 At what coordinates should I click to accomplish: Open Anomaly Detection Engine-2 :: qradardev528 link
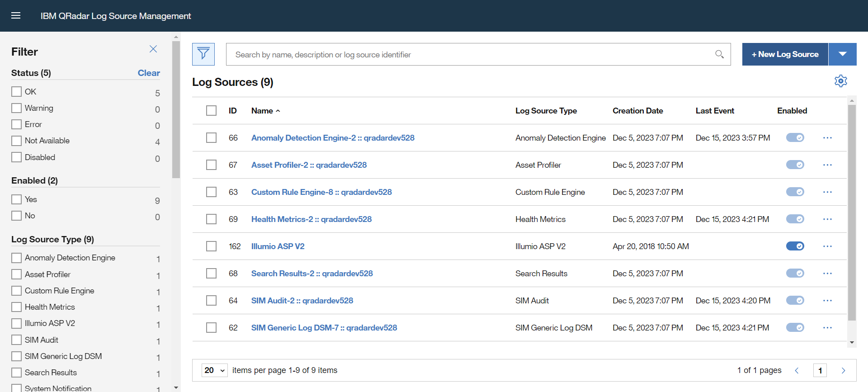click(x=333, y=138)
